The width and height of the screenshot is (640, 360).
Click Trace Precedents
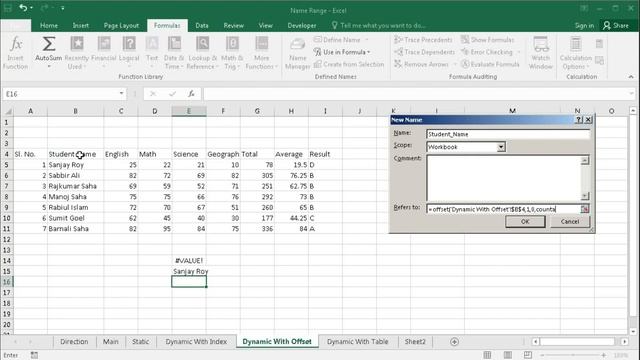(x=423, y=40)
